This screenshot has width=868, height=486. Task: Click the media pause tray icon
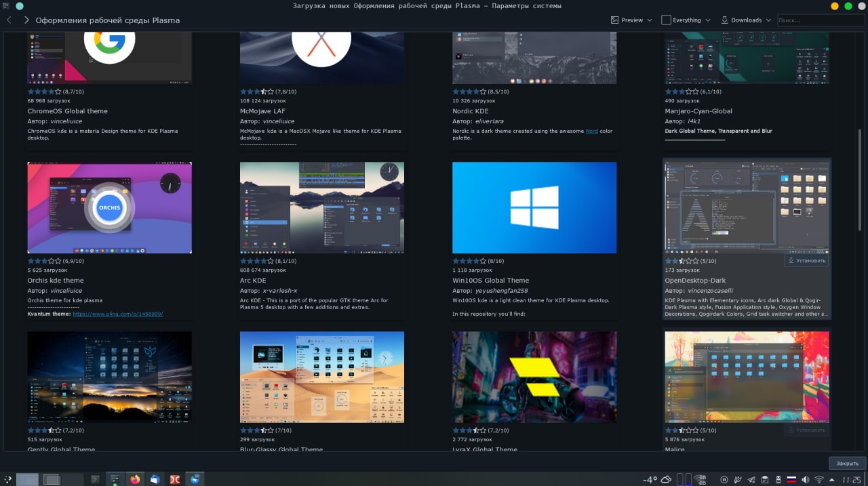coord(724,480)
